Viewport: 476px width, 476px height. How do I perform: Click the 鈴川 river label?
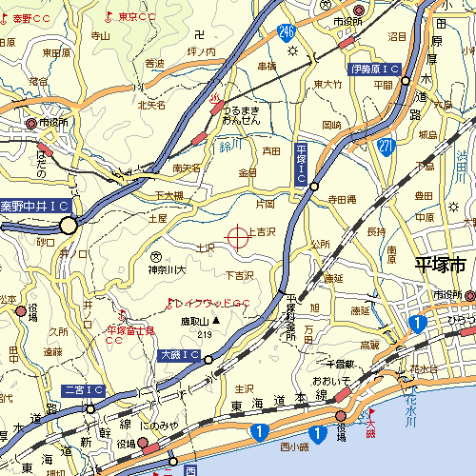(230, 147)
